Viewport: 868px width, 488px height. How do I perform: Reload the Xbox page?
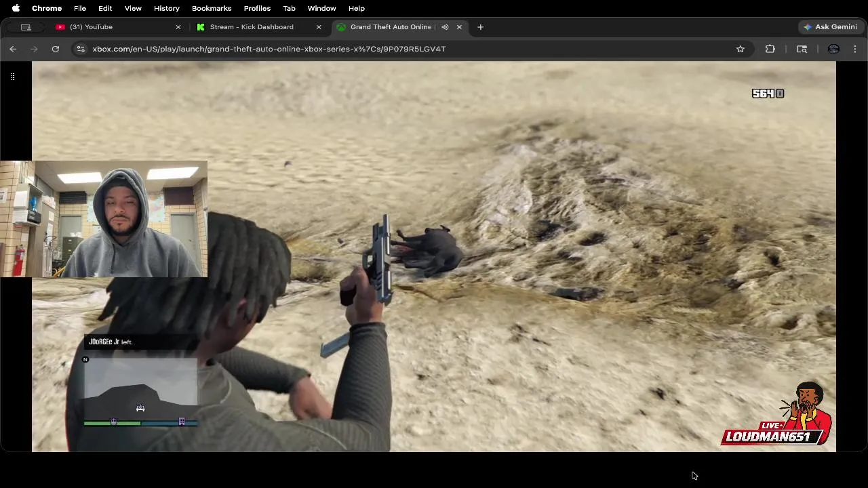(56, 49)
